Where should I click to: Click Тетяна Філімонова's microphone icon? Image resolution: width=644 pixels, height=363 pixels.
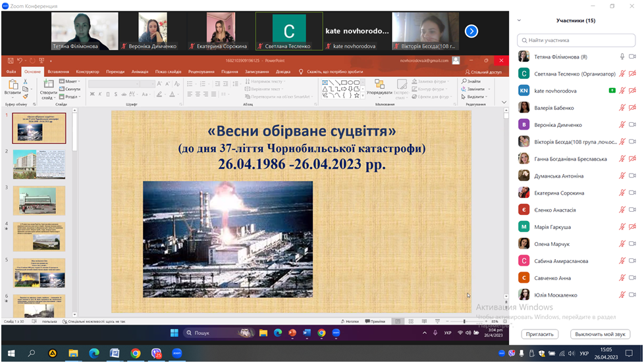click(x=622, y=57)
